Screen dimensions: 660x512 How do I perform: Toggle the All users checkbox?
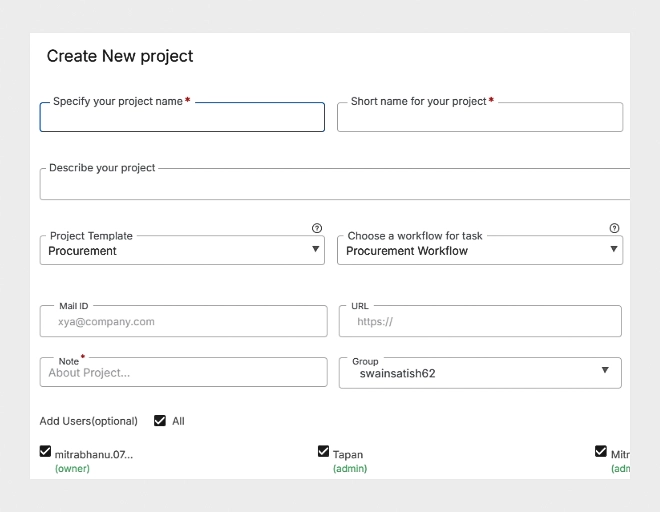[x=160, y=421]
